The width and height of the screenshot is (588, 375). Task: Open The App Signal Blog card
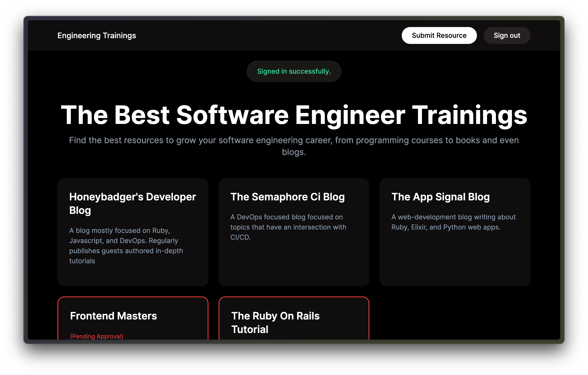(455, 232)
